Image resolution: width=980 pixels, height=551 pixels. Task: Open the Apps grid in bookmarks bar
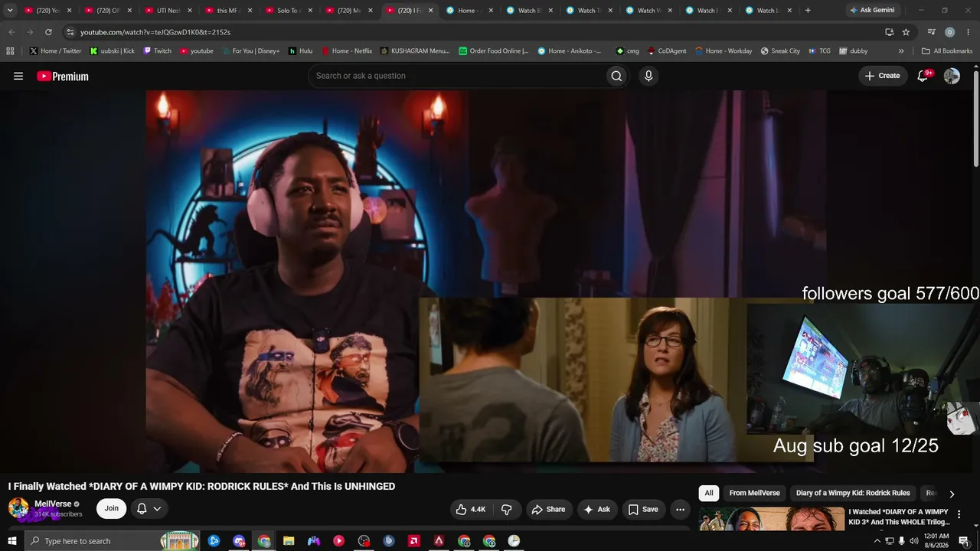tap(10, 51)
